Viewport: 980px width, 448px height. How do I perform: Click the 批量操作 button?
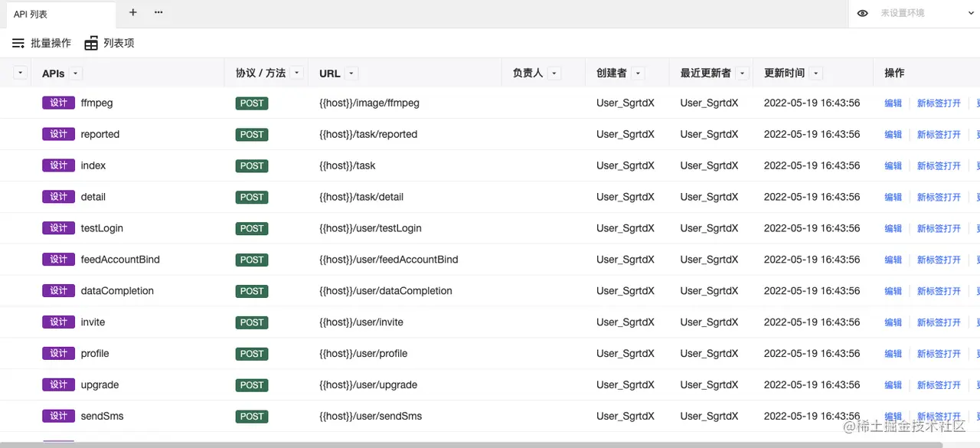[41, 44]
